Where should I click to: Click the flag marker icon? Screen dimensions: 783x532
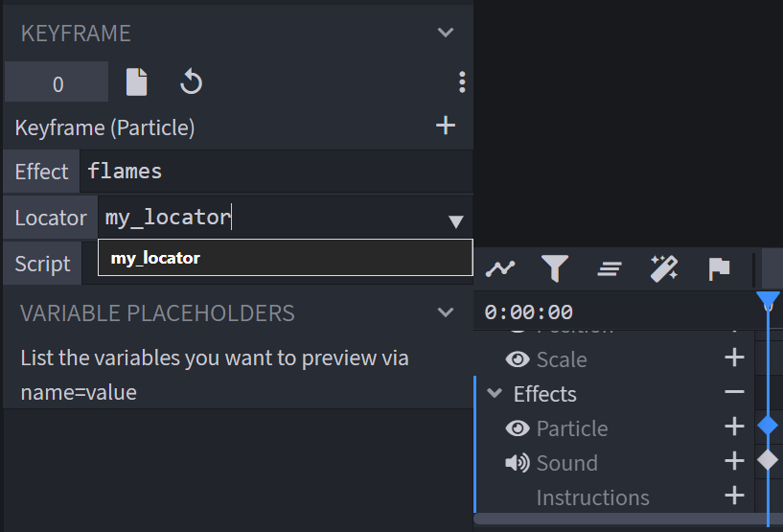(x=719, y=268)
